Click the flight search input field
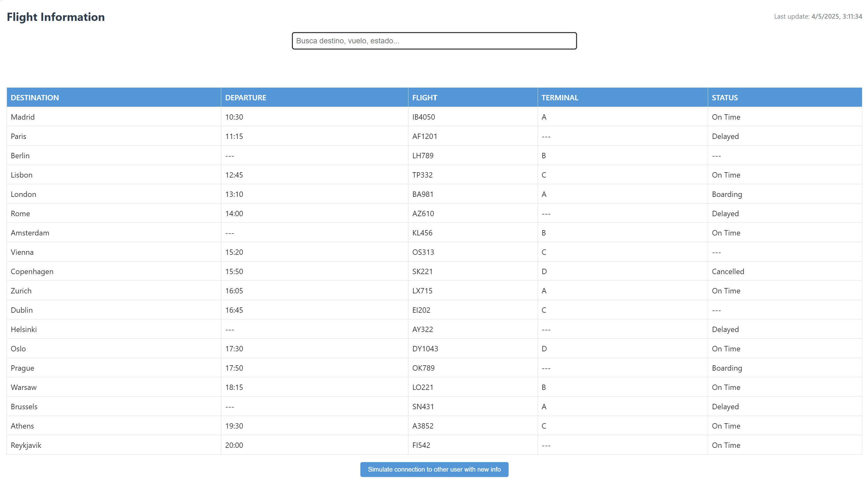Viewport: 868px width, 483px height. coord(434,41)
